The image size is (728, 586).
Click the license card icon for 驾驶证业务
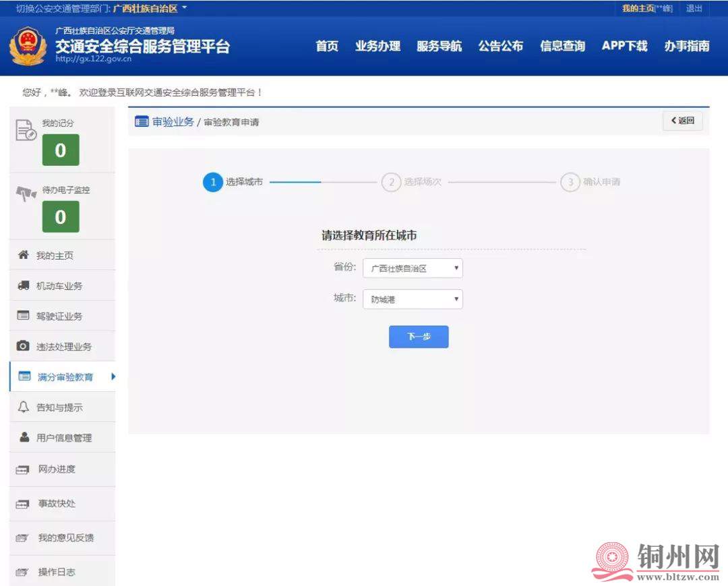click(x=23, y=316)
